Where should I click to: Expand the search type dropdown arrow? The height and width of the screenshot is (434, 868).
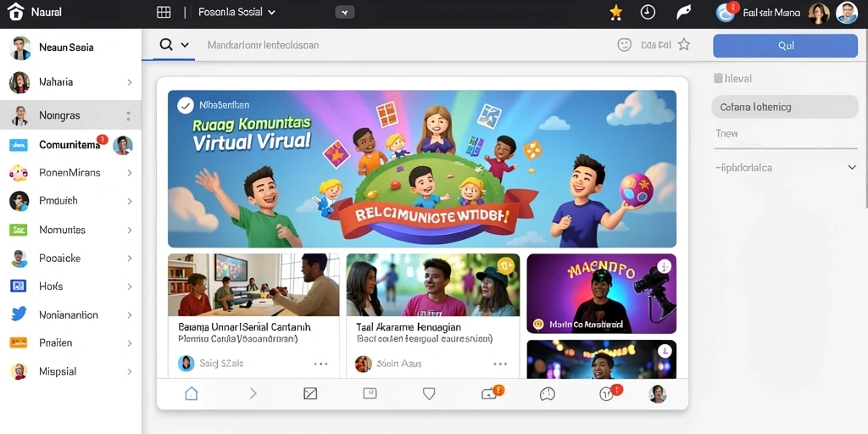point(185,46)
